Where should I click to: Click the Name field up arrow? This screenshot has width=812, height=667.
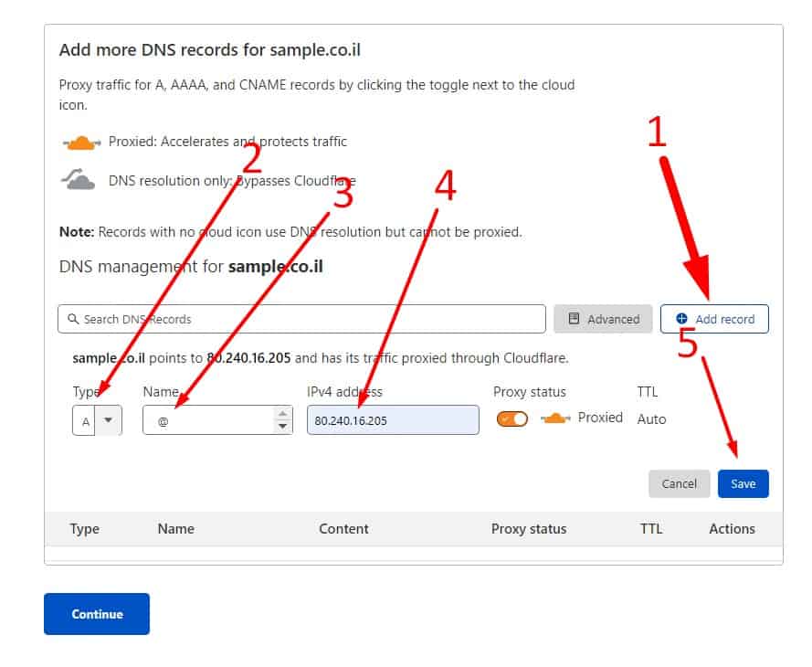282,414
